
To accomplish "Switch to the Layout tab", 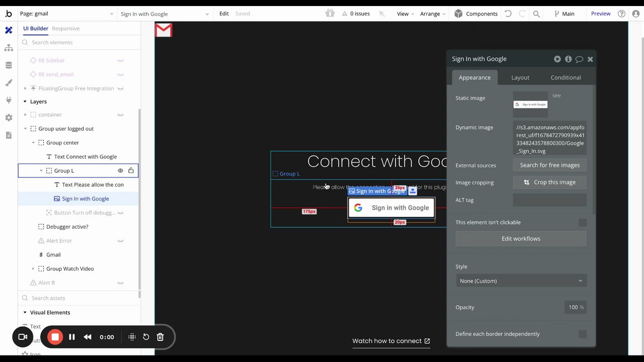I will click(x=520, y=77).
